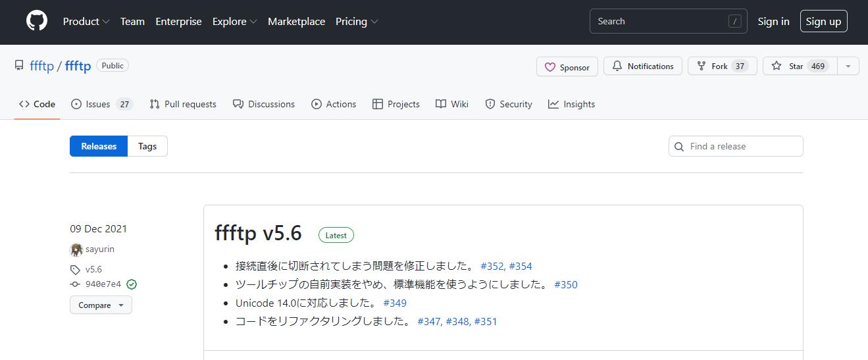Image resolution: width=868 pixels, height=360 pixels.
Task: Click the Pull requests branch icon
Action: point(155,104)
